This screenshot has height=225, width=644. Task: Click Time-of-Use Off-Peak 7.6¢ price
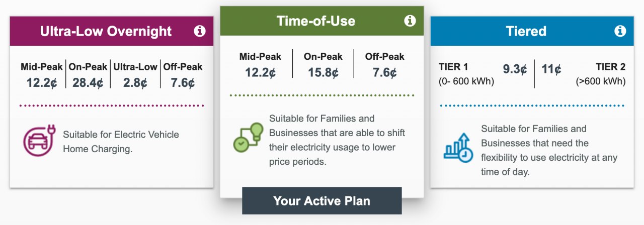pos(385,72)
